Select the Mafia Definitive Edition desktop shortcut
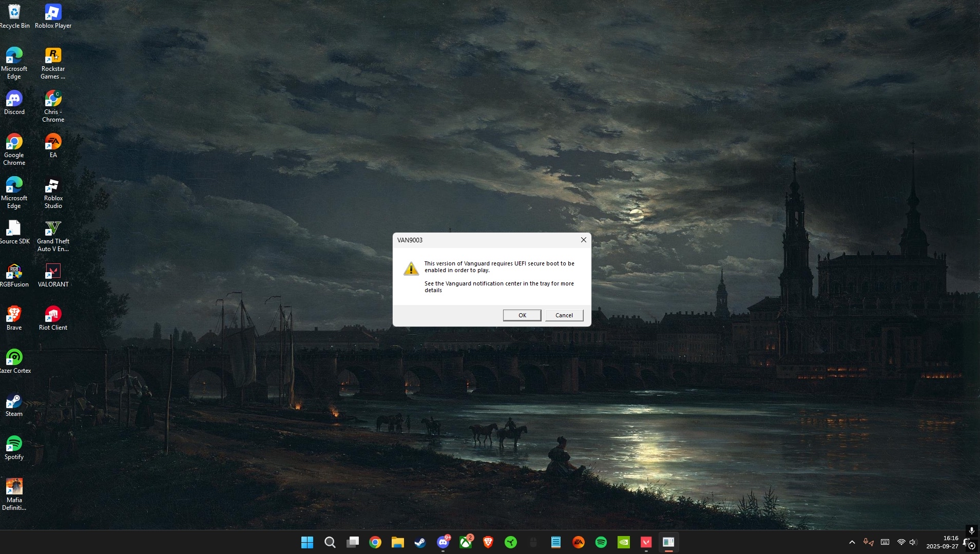The image size is (980, 554). click(x=14, y=495)
